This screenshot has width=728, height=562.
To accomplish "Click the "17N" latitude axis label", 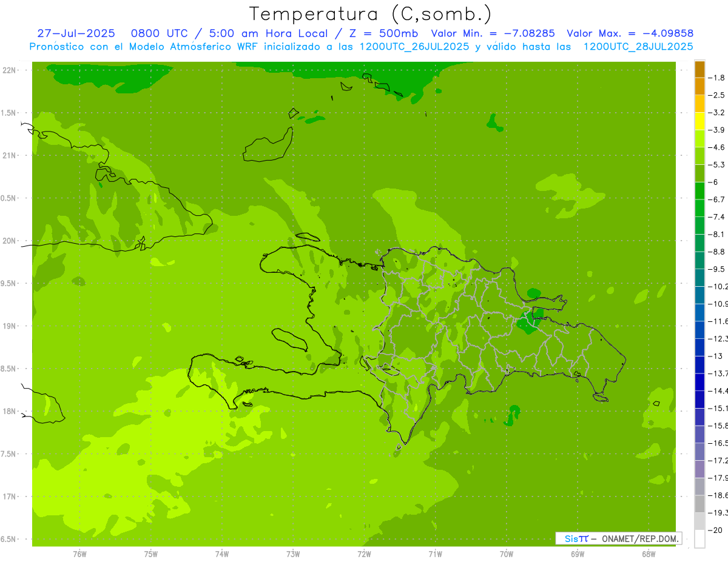I will 9,497.
